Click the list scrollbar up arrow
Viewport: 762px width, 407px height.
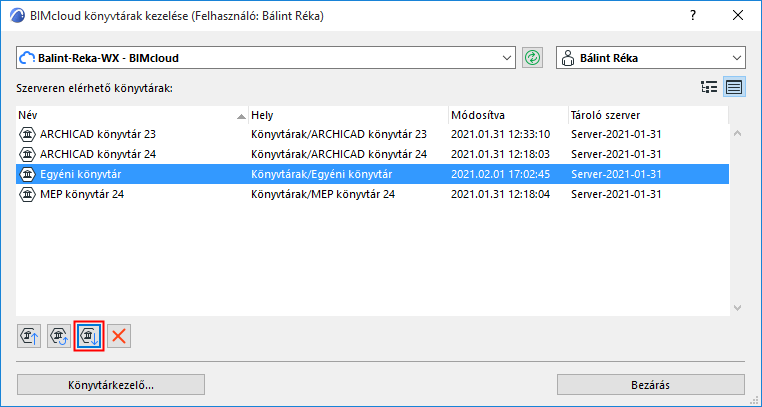[737, 133]
